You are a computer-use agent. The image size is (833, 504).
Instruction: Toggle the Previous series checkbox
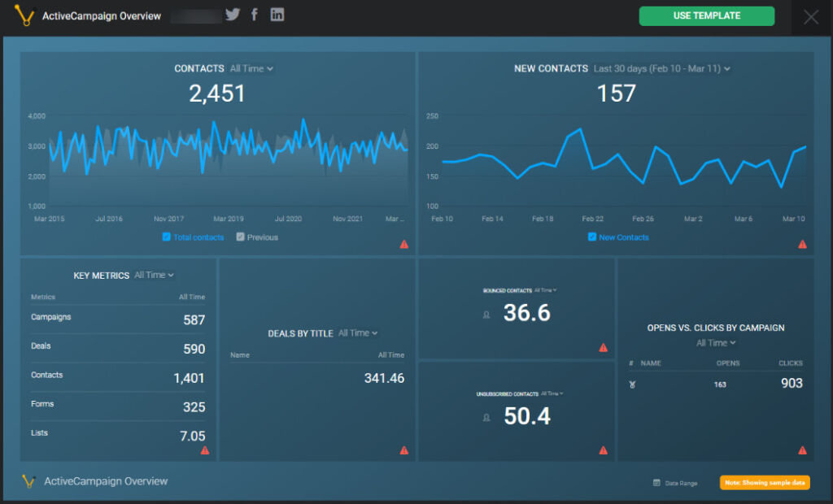click(240, 237)
